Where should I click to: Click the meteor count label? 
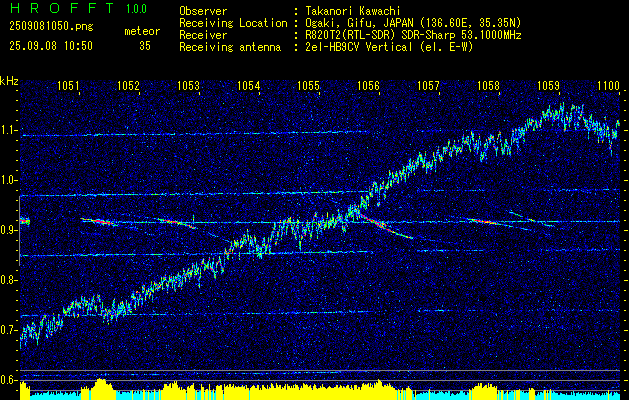(x=142, y=31)
